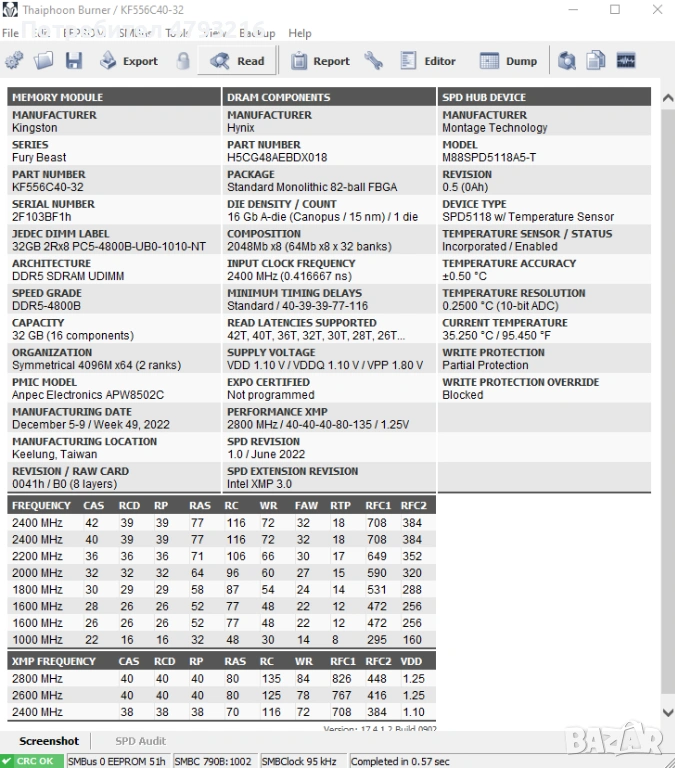Viewport: 675px width, 768px height.
Task: Open the Help menu
Action: tap(300, 33)
